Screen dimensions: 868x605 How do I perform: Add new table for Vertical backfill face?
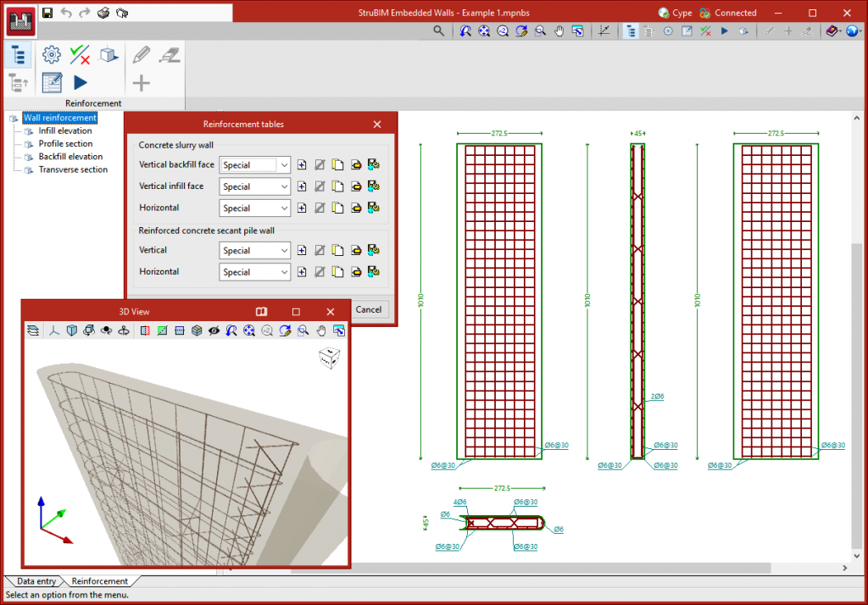[302, 164]
